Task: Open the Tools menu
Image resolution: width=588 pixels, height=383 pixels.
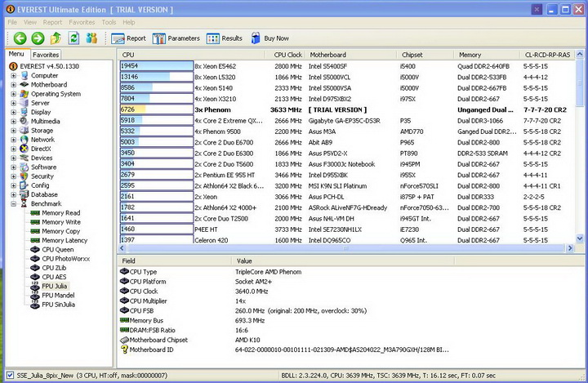Action: (109, 22)
